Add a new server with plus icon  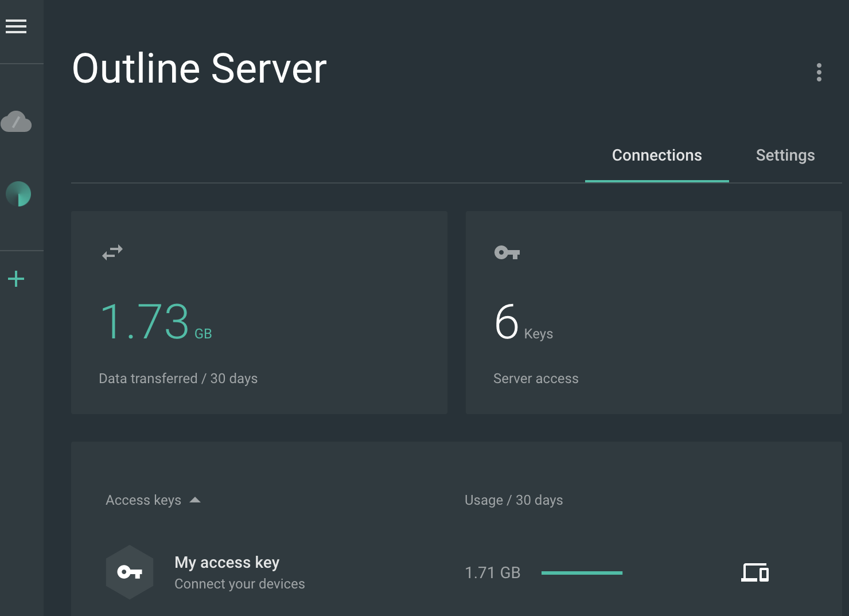click(x=16, y=279)
